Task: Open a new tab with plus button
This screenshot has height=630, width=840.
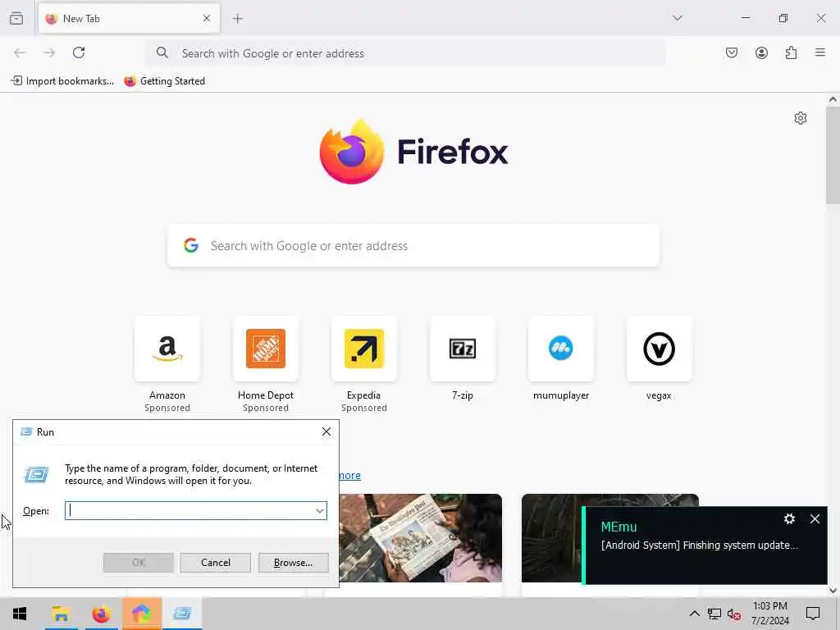Action: pos(237,19)
